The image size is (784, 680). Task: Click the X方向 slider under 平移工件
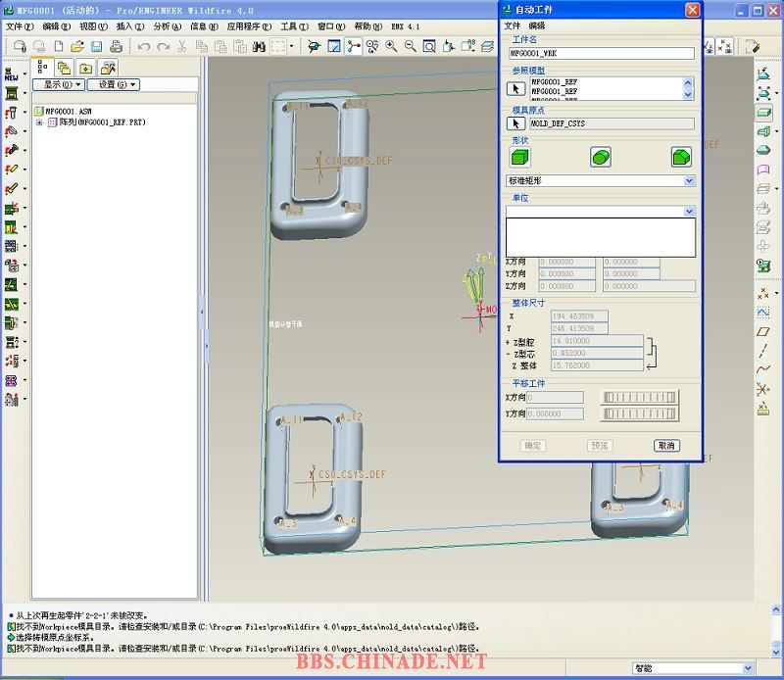(x=640, y=398)
